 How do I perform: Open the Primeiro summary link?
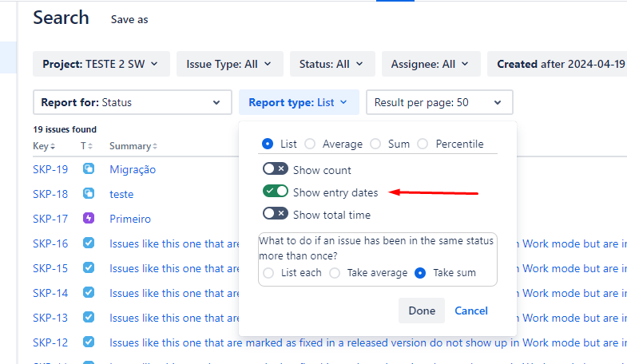point(130,219)
